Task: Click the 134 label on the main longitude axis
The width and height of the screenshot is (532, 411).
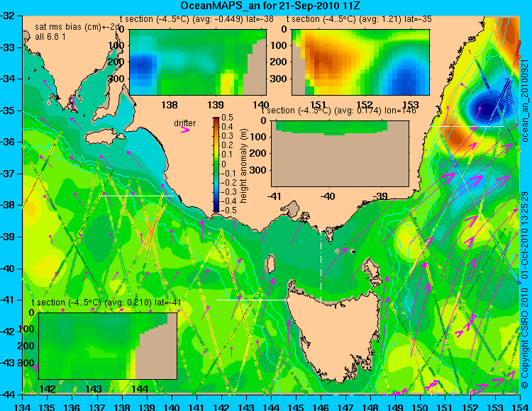Action: (x=23, y=407)
